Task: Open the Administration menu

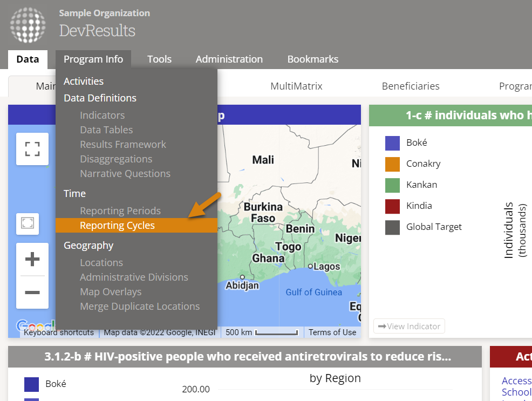Action: pos(229,59)
